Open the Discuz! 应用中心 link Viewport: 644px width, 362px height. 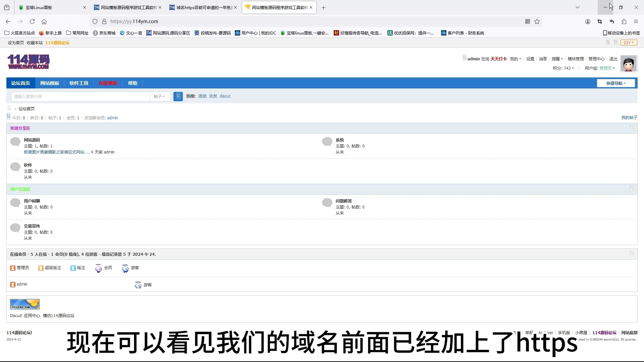(x=25, y=316)
